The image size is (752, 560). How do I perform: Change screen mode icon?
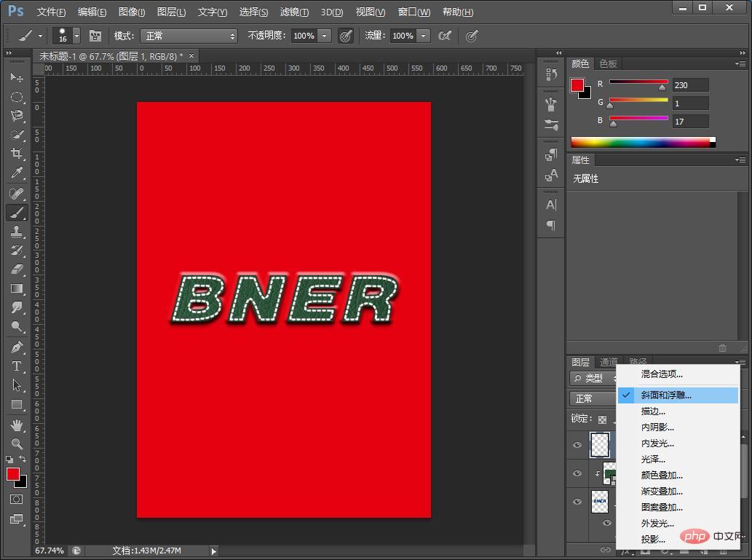click(16, 518)
